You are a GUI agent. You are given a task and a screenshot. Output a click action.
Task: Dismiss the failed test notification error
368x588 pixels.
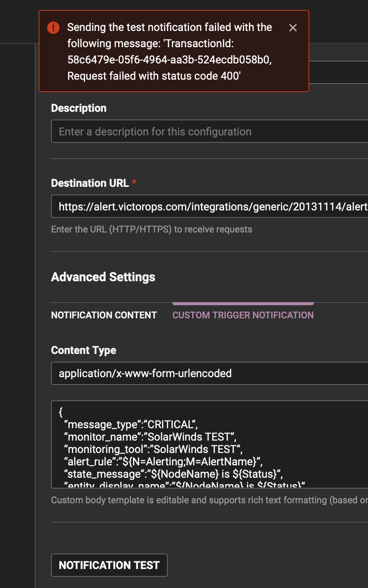pos(293,28)
